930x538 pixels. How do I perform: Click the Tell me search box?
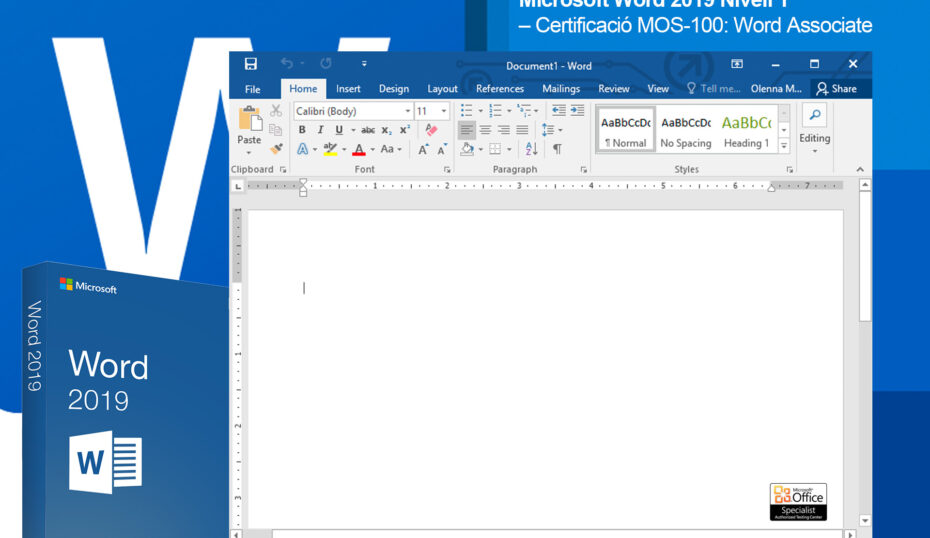714,89
